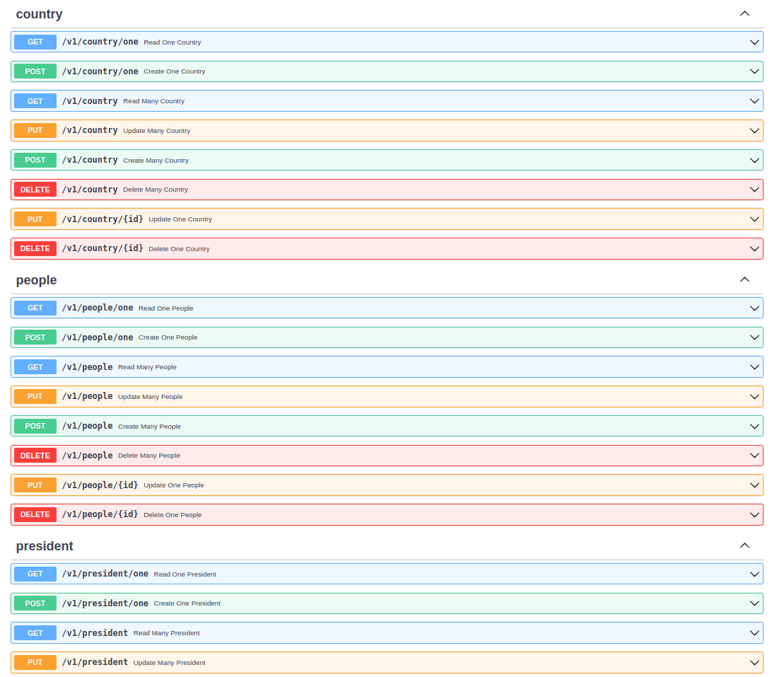Click the POST badge for Create One People
This screenshot has width=784, height=677.
coord(35,337)
